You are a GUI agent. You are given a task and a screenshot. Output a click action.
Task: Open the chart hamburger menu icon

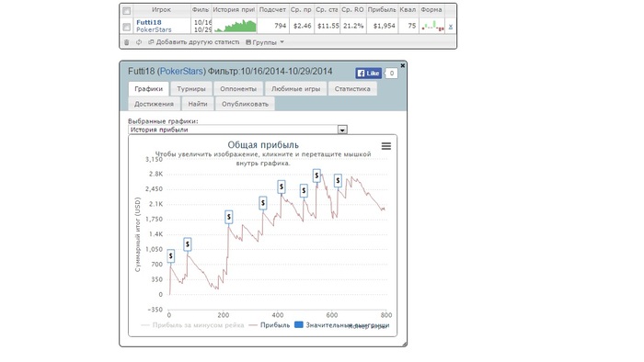click(x=386, y=146)
